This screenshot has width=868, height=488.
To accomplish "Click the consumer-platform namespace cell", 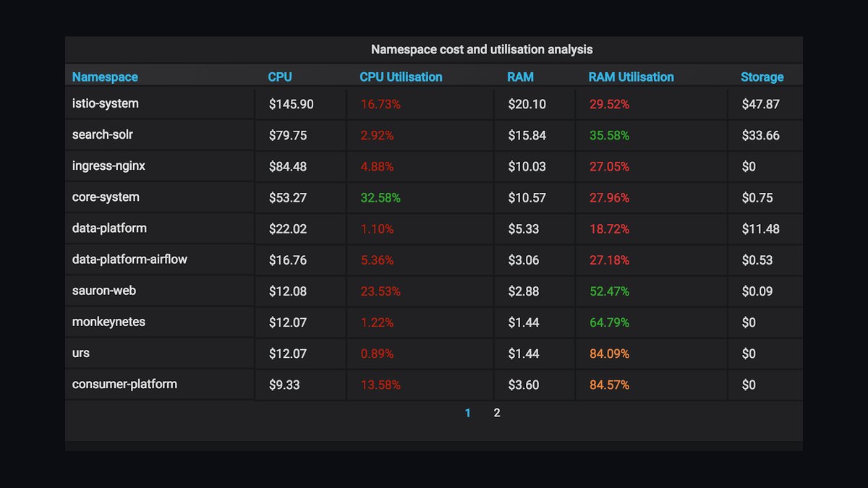I will coord(160,385).
